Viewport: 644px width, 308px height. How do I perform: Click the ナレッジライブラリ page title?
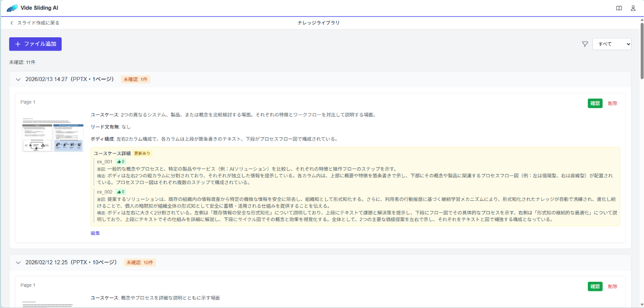click(x=319, y=23)
